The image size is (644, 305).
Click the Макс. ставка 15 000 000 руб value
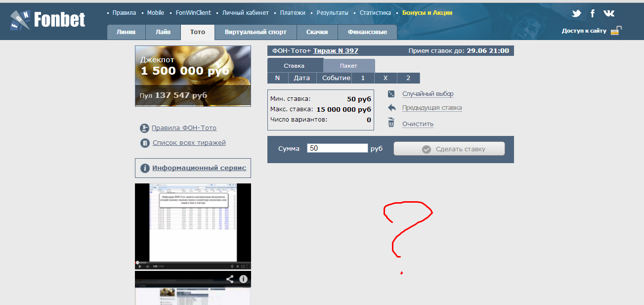(x=343, y=109)
